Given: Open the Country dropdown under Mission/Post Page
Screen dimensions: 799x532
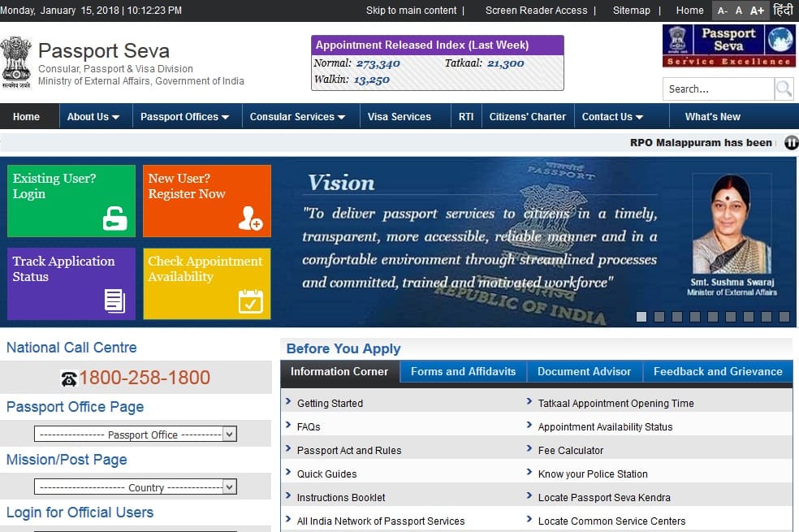Looking at the screenshot, I should point(136,487).
